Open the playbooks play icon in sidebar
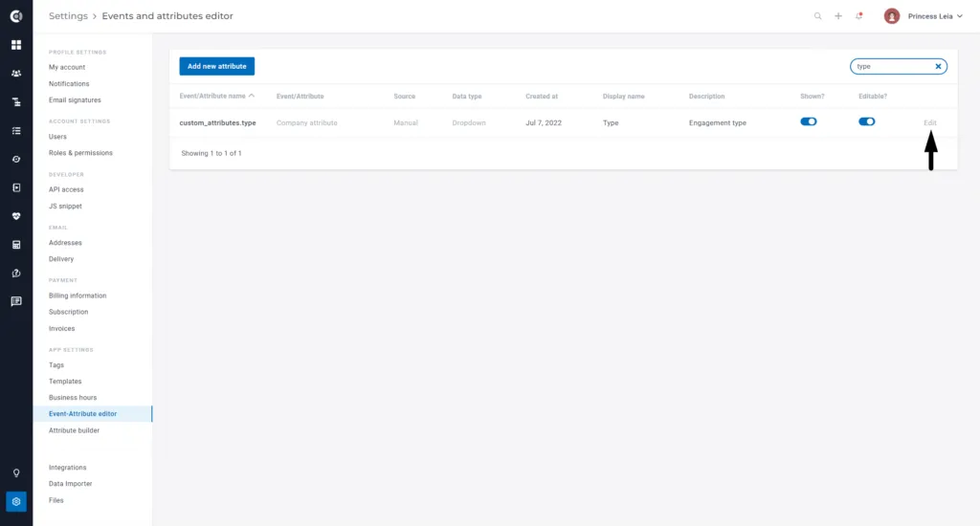This screenshot has width=980, height=526. pos(16,187)
